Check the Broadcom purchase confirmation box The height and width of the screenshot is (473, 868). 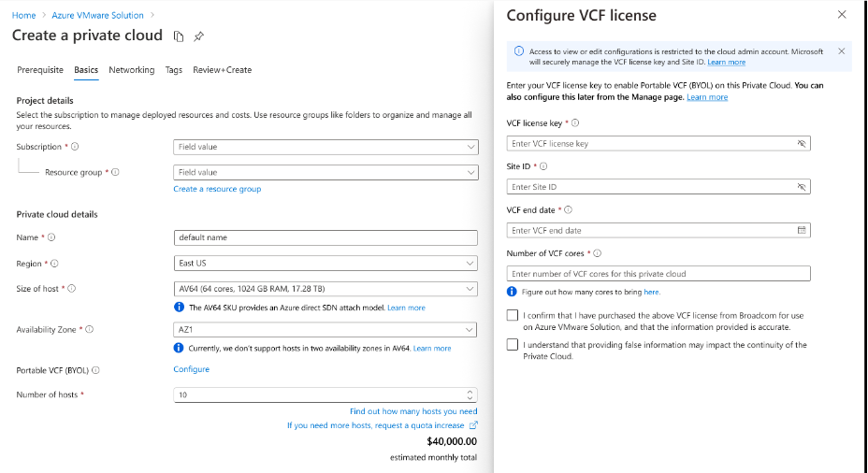pos(513,315)
